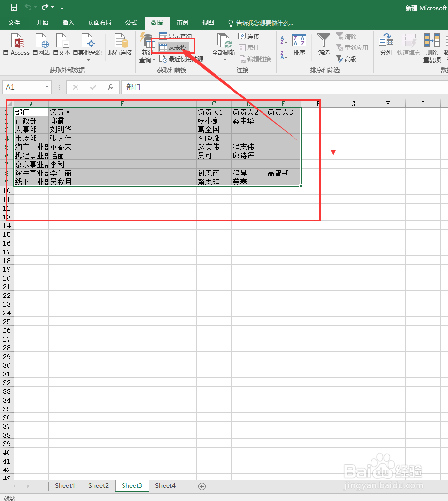Sort ascending A to Z
This screenshot has height=501, width=448.
(284, 40)
